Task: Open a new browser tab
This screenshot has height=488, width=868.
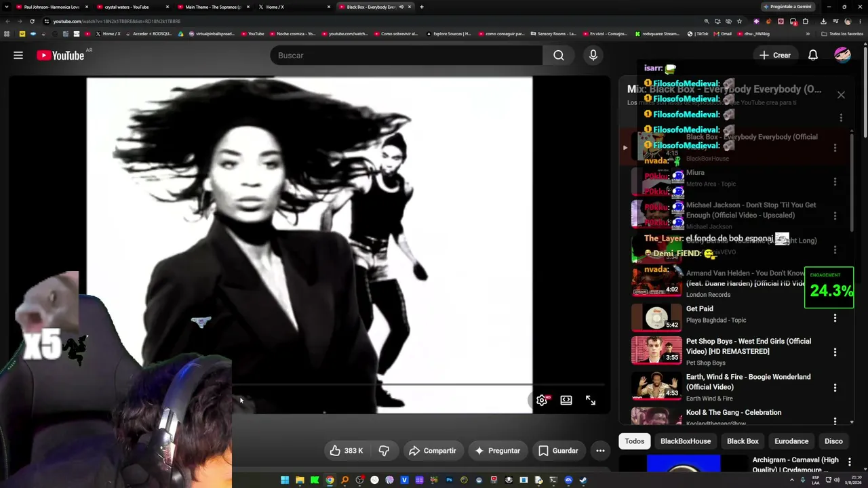Action: [x=422, y=7]
